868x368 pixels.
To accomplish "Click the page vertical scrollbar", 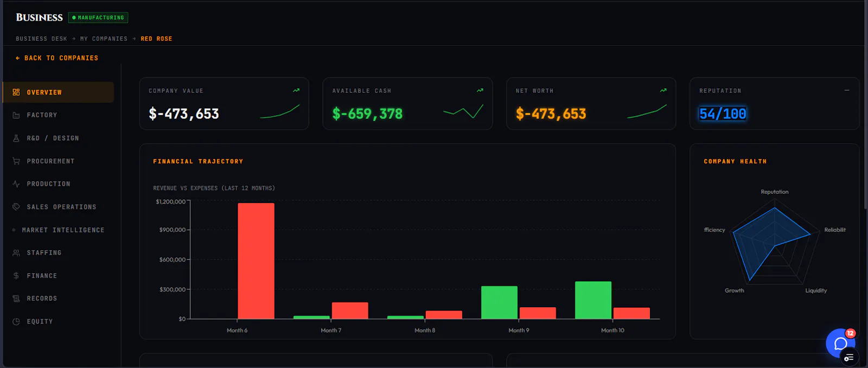I will click(x=866, y=105).
